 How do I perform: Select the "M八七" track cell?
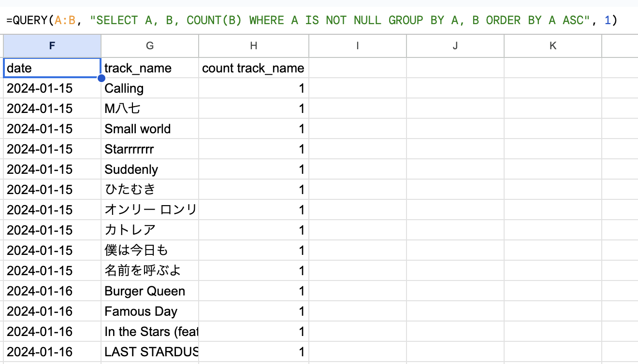tap(150, 109)
